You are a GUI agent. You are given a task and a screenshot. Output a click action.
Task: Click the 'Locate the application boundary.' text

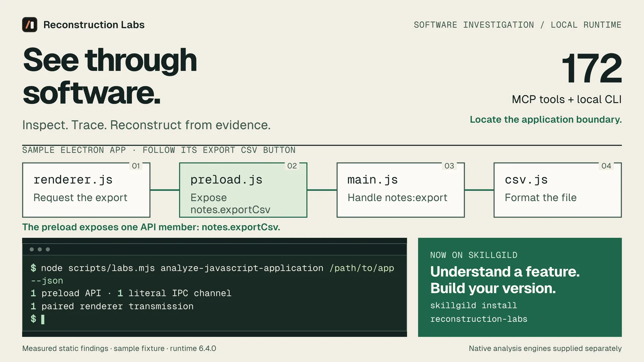546,119
